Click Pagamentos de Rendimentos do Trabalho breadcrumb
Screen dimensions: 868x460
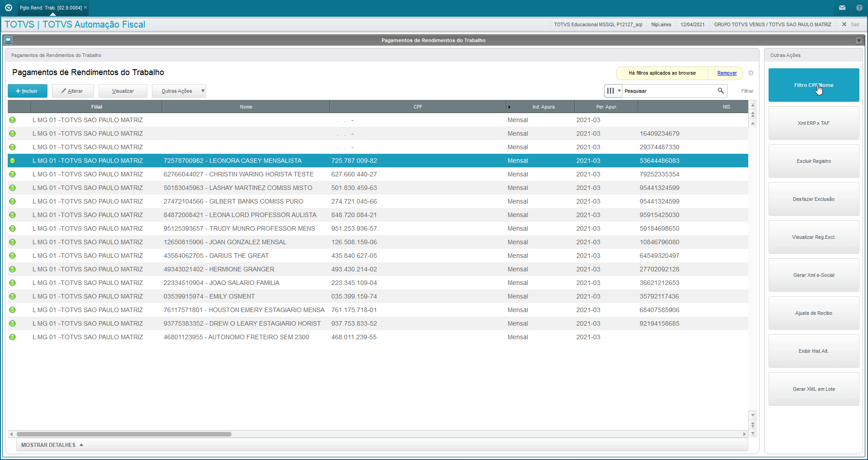coord(56,55)
